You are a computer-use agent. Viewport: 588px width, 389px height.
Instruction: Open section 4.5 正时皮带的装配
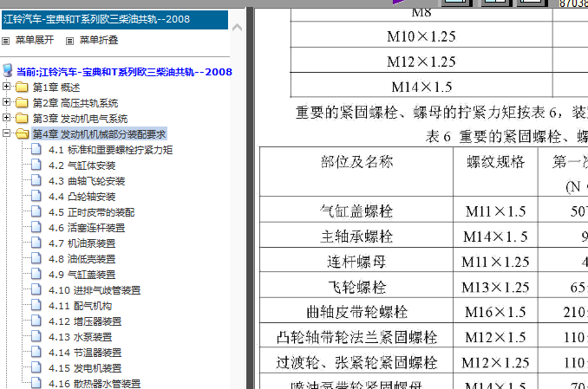[x=92, y=212]
